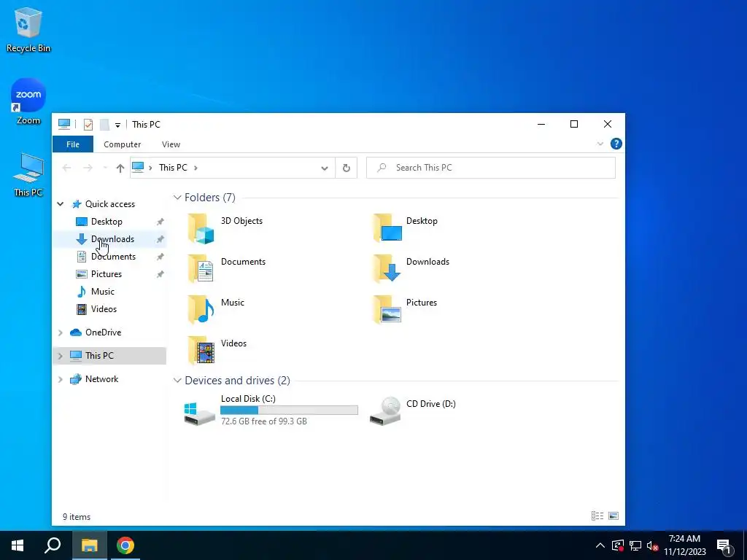Click File Explorer on the taskbar

pos(89,545)
